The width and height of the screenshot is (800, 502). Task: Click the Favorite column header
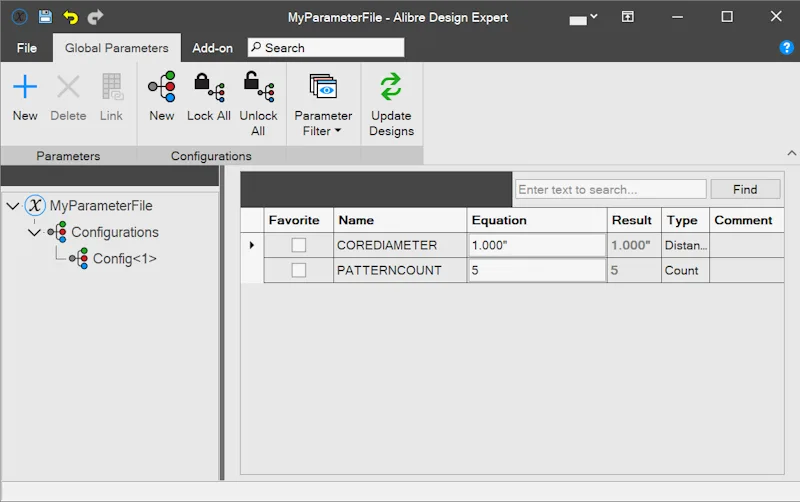pyautogui.click(x=298, y=220)
